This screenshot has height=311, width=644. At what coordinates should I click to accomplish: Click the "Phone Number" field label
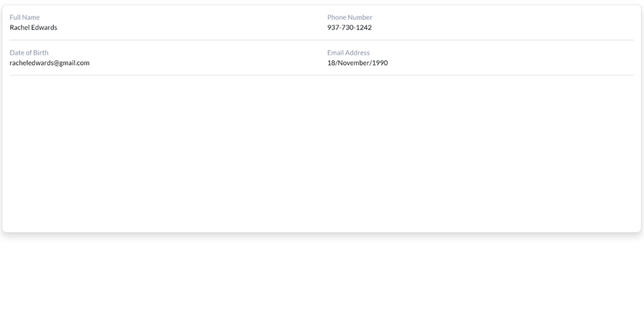pyautogui.click(x=349, y=17)
